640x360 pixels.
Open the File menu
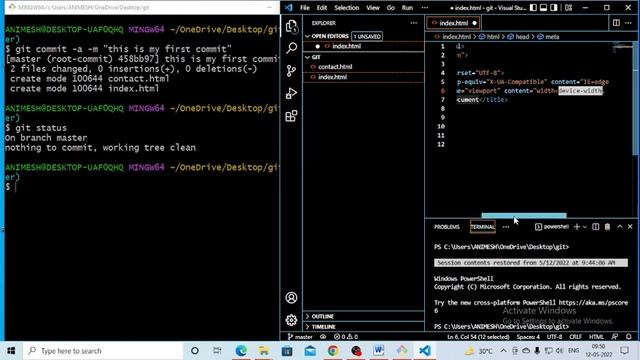click(x=304, y=7)
